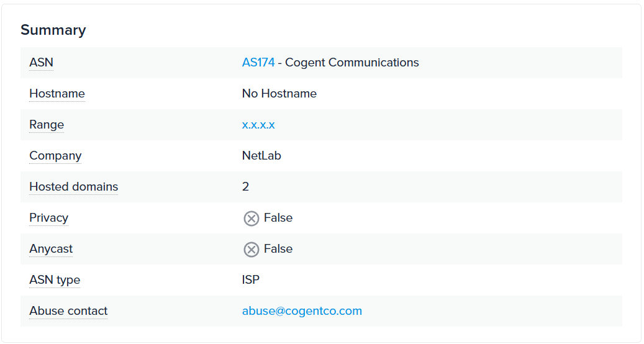Click the AS174 link

point(258,63)
